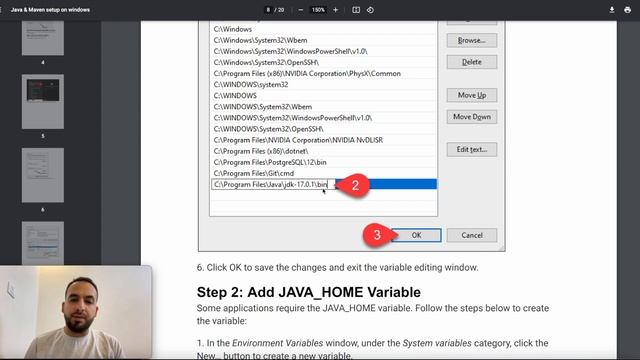
Task: Rotate the document counterclockwise
Action: pyautogui.click(x=370, y=10)
